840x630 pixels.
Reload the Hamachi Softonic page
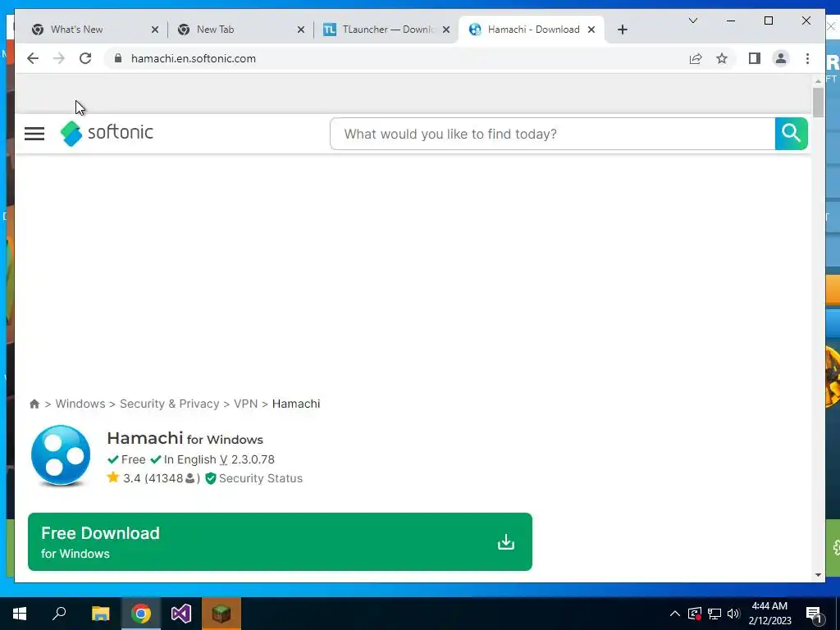(85, 58)
